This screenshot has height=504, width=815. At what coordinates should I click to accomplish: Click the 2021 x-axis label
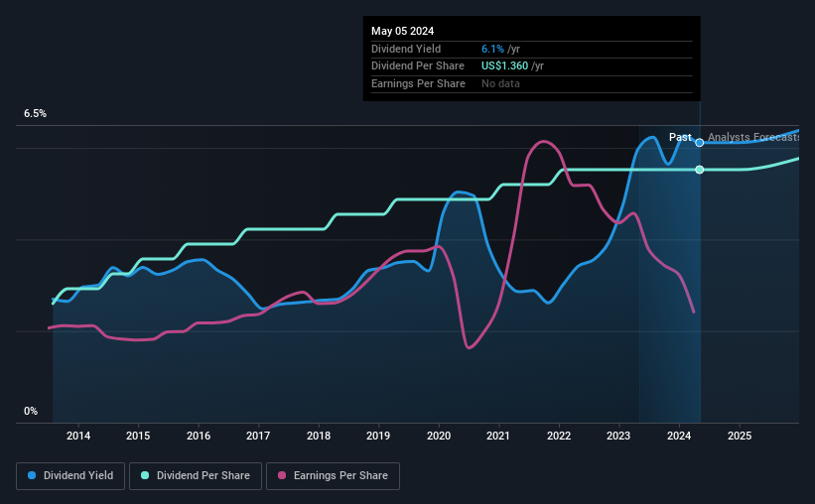click(x=498, y=436)
